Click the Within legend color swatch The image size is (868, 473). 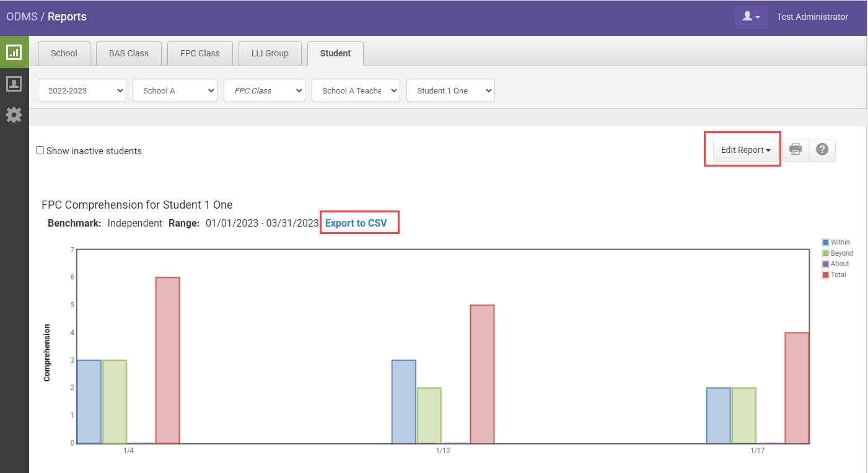(x=825, y=243)
